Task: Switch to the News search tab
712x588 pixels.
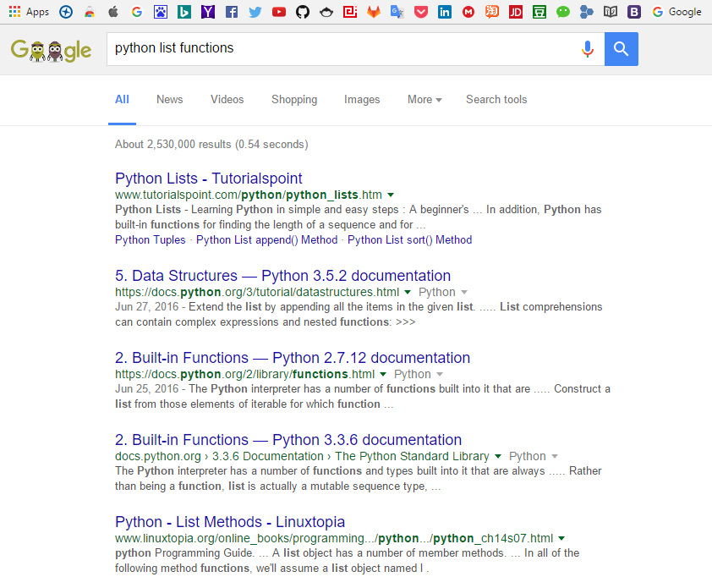Action: point(169,100)
